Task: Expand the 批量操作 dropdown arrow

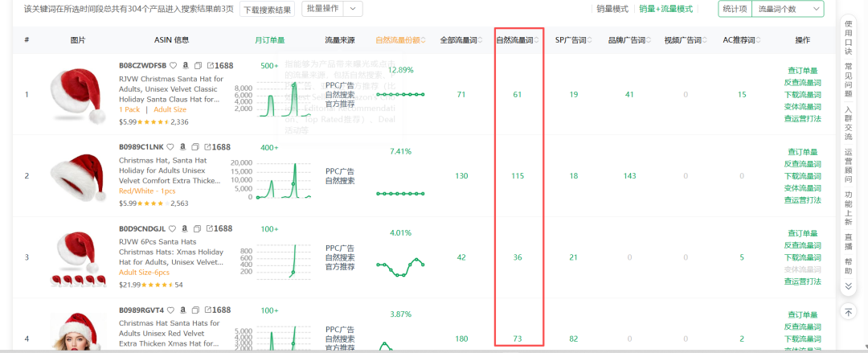Action: click(353, 9)
